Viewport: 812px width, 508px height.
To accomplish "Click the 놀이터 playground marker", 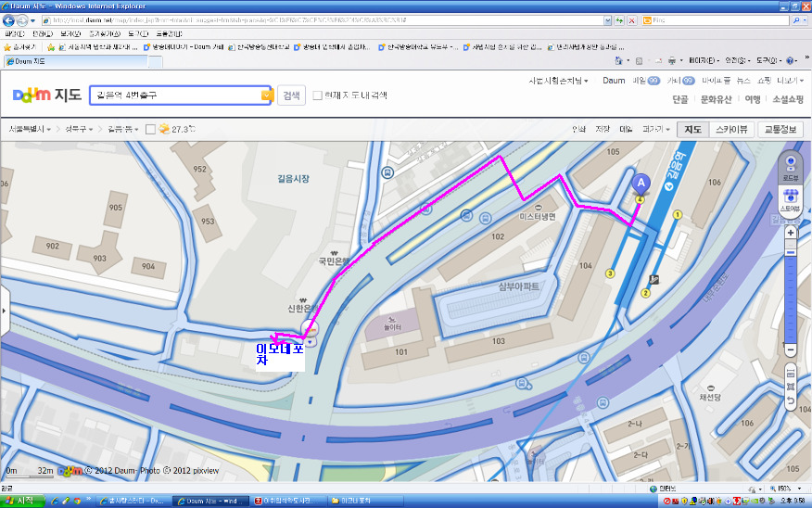I will pyautogui.click(x=392, y=324).
